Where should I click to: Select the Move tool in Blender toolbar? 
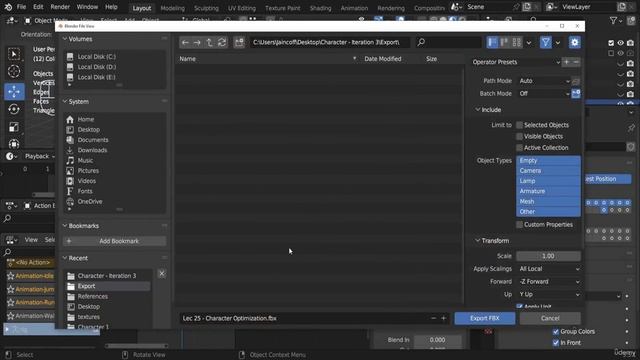[14, 91]
